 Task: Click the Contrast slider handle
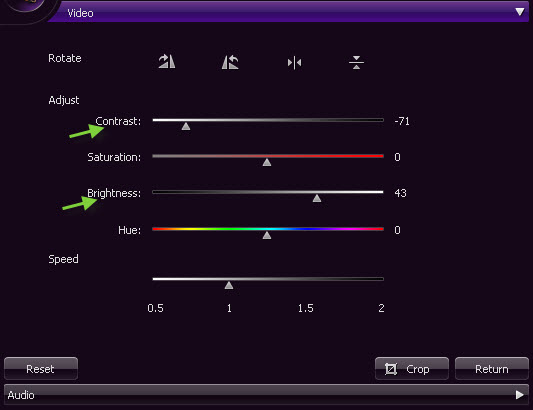tap(186, 126)
